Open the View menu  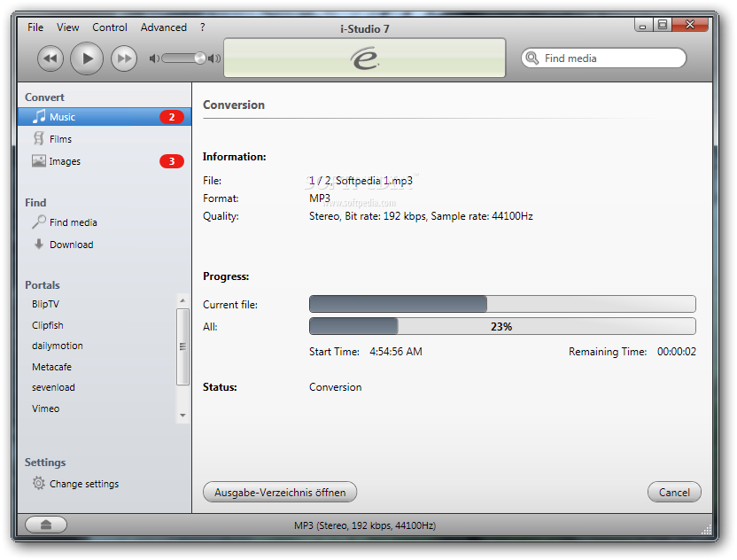(x=68, y=27)
